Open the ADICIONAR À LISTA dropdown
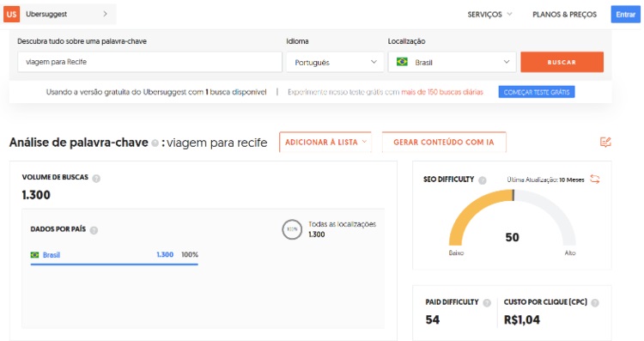This screenshot has width=644, height=341. point(325,142)
